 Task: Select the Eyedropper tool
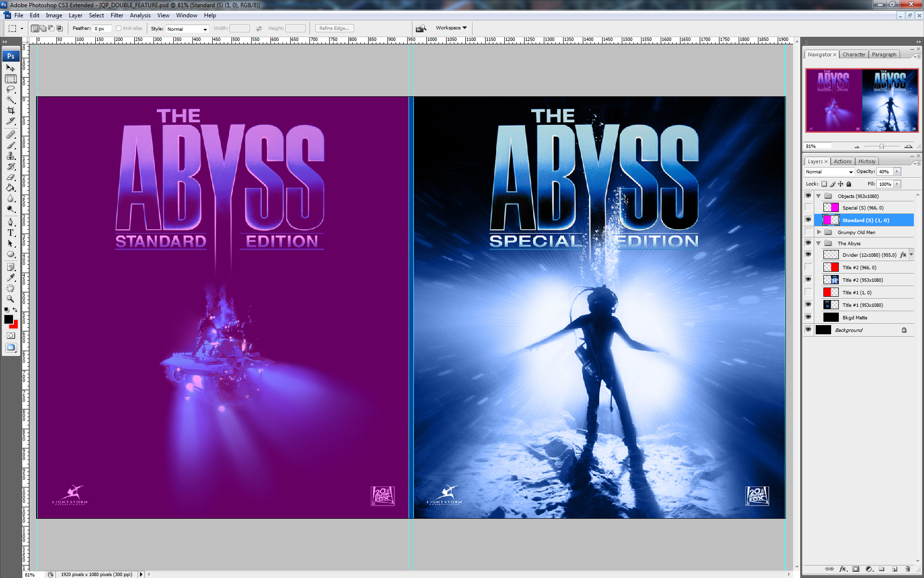(11, 277)
